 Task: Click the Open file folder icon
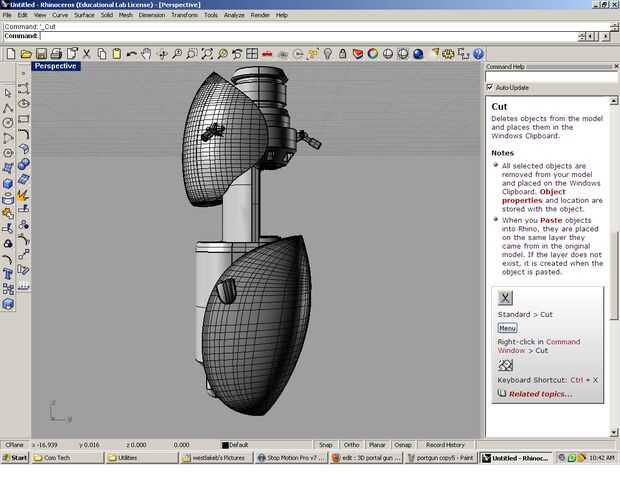(x=26, y=54)
